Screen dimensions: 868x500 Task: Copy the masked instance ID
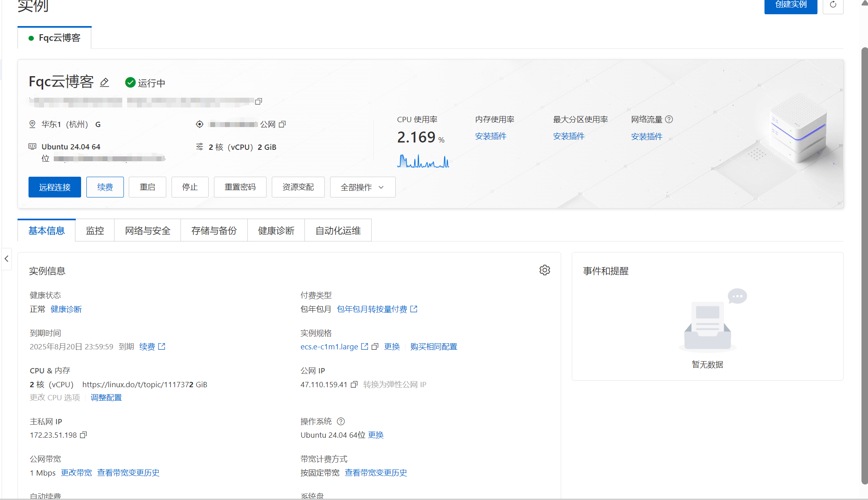258,101
